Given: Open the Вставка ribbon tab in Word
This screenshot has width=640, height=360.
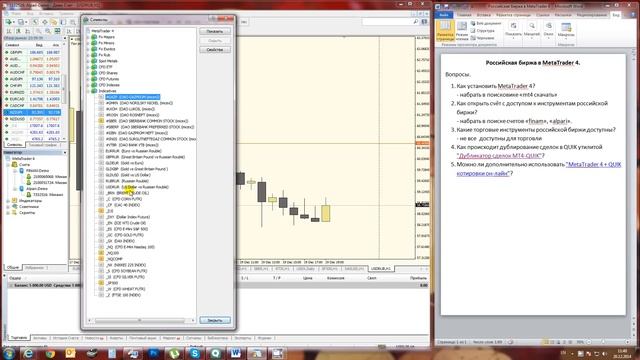Looking at the screenshot, I should (x=484, y=15).
